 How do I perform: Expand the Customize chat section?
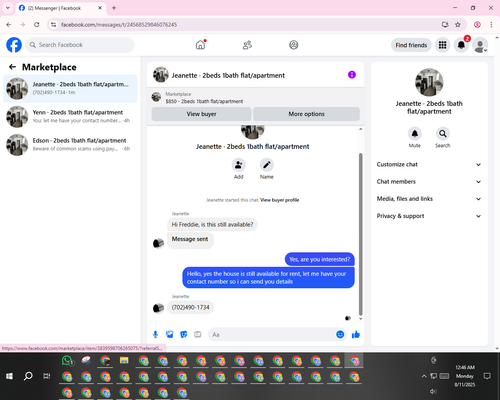click(x=429, y=164)
